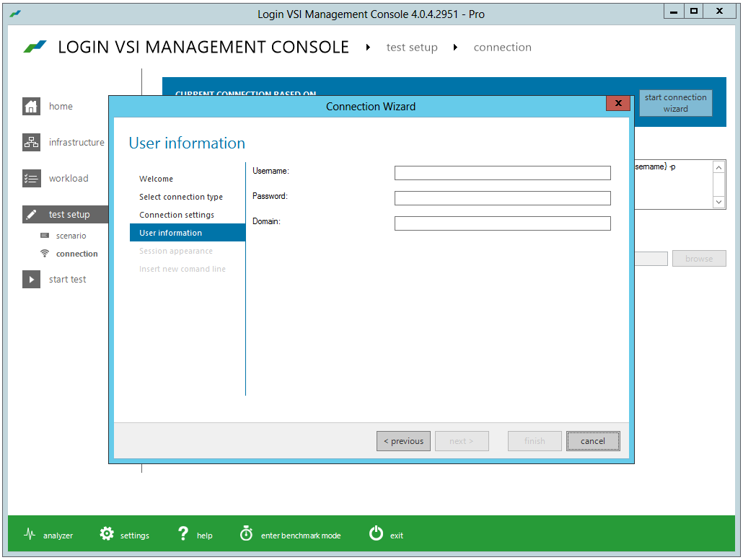Click the connection wifi icon
The width and height of the screenshot is (743, 560).
coord(45,253)
